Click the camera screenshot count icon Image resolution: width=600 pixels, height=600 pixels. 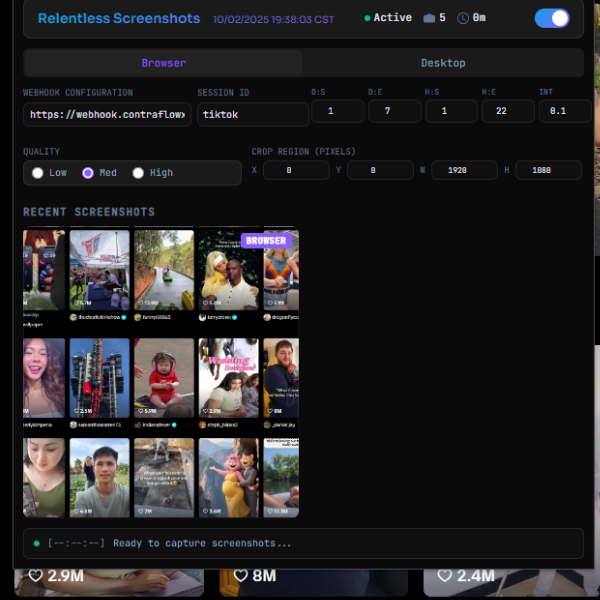(429, 18)
